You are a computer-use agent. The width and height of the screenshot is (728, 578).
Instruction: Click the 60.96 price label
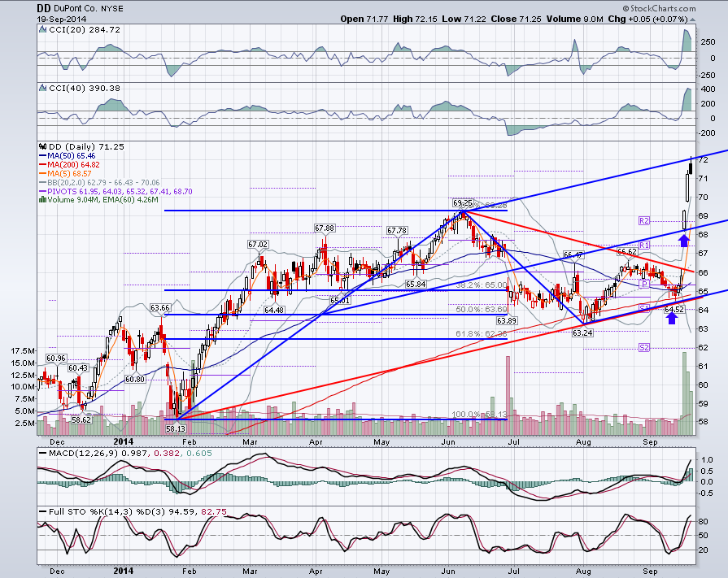(55, 359)
